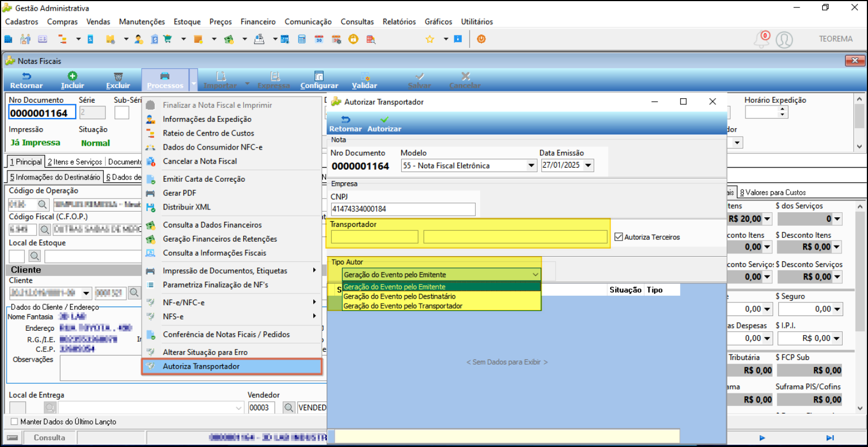Viewport: 868px width, 447px height.
Task: Enable Manter Dados do Último Lançto checkbox
Action: 15,422
